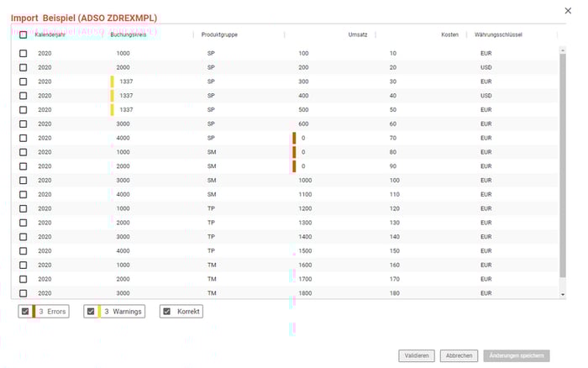Click the SM product group in the Umsatz 1100 row

coord(212,194)
